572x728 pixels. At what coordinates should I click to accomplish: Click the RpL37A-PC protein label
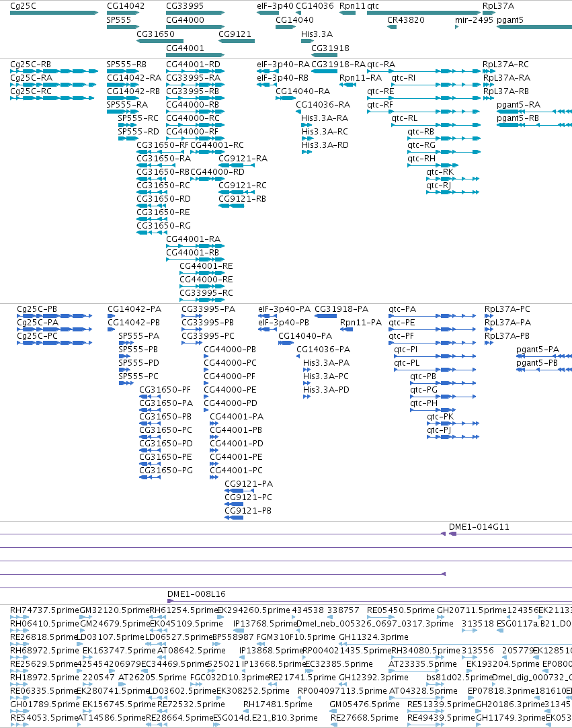[x=507, y=309]
